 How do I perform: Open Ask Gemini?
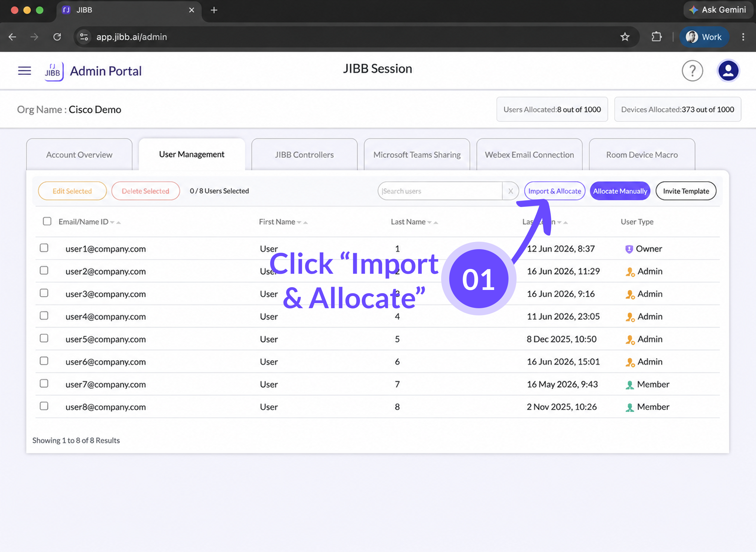[718, 10]
